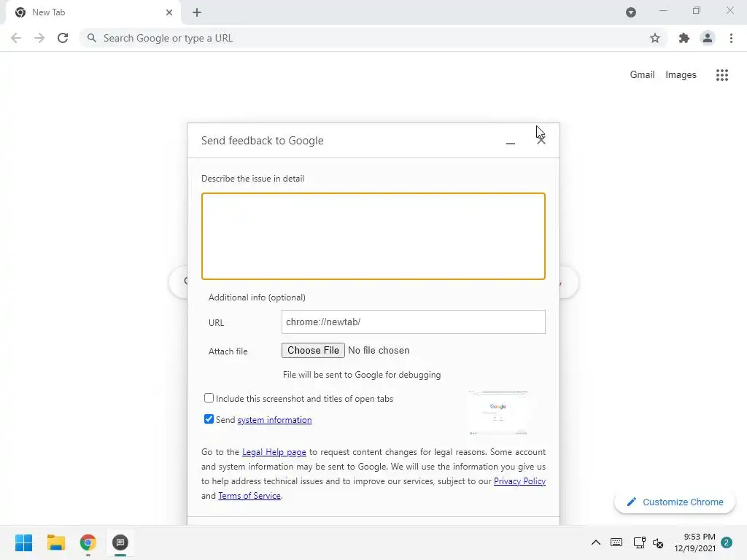Reload the current page
Screen dimensions: 747x560
pos(63,38)
